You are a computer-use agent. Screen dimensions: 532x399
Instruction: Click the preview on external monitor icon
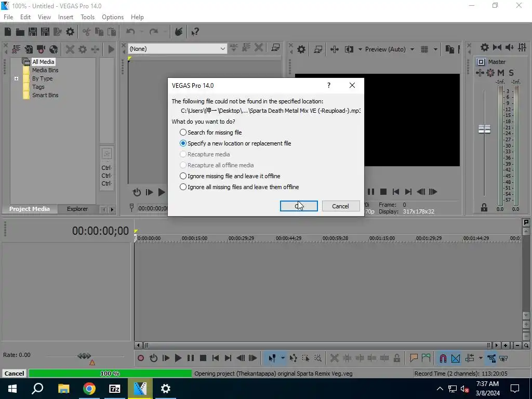click(318, 49)
